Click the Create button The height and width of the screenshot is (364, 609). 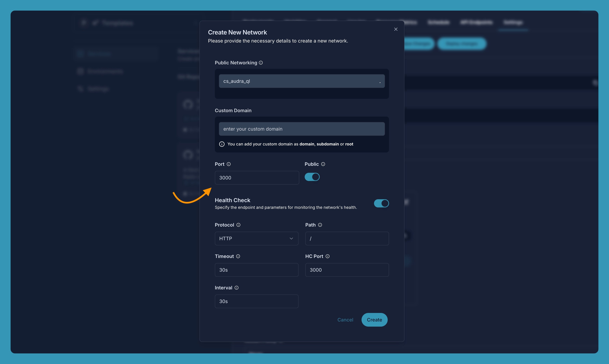point(374,320)
